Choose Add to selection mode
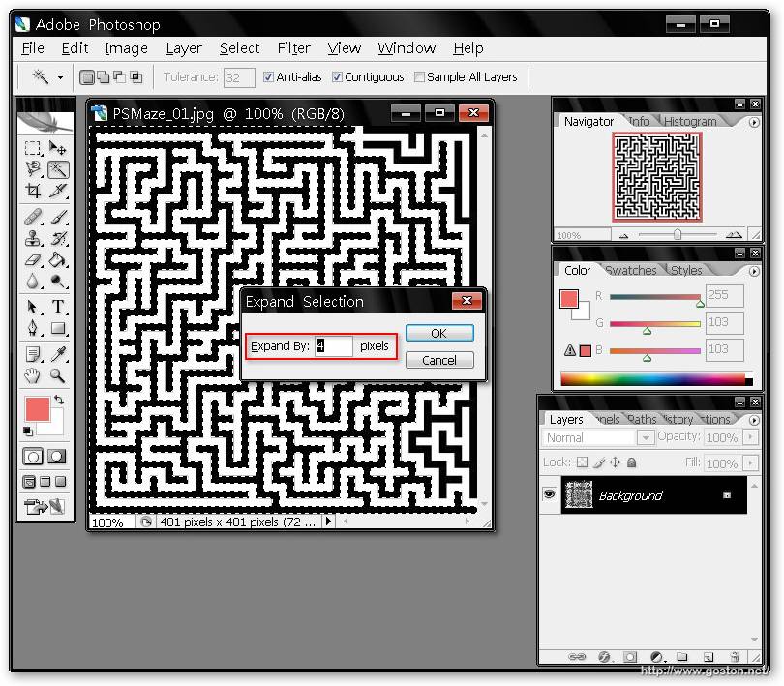 [x=103, y=77]
